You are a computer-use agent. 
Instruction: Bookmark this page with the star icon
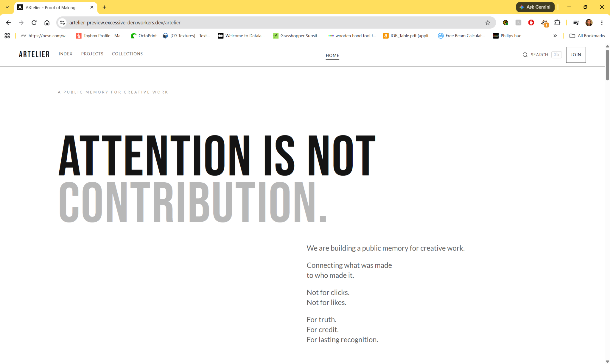point(488,23)
